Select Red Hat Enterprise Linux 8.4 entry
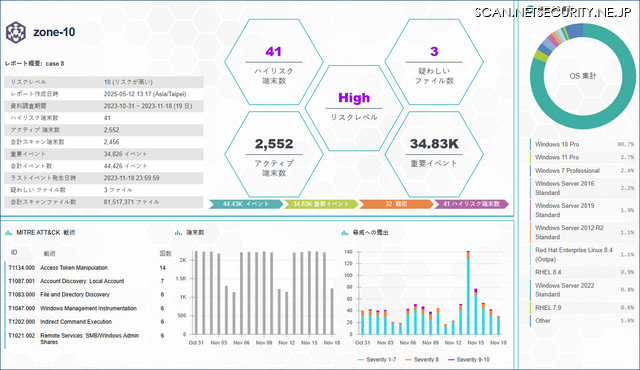The image size is (640, 370). click(x=582, y=254)
